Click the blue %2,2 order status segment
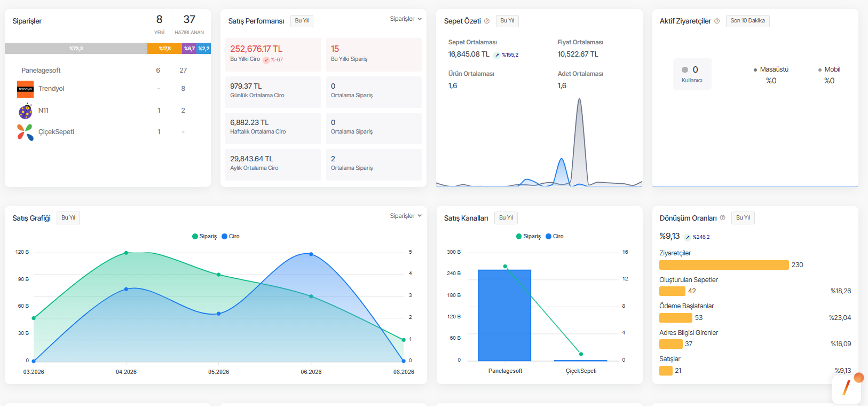 coord(204,49)
